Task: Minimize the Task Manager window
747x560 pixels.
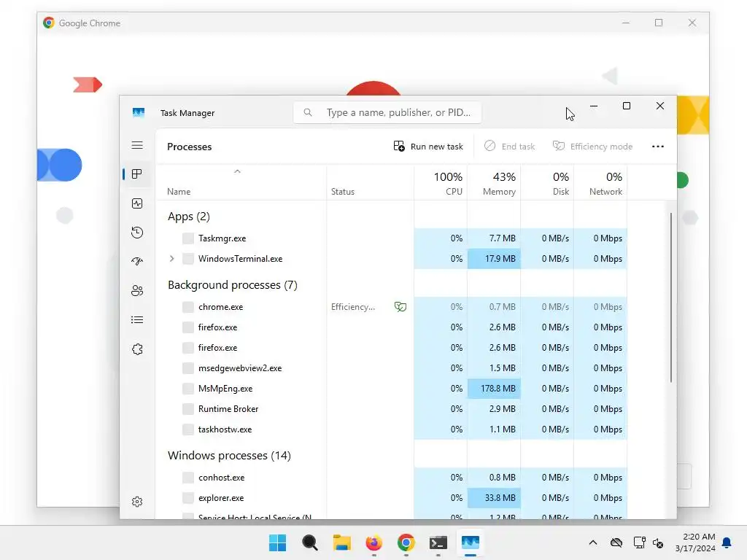Action: (594, 106)
